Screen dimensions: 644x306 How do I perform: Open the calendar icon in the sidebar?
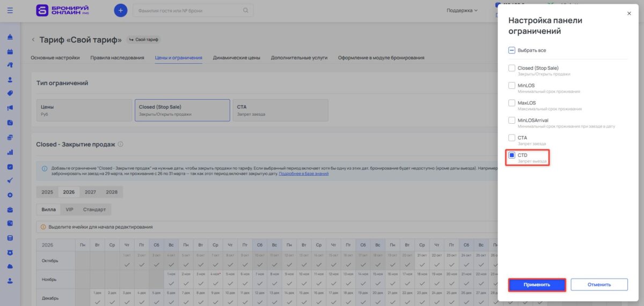[10, 51]
